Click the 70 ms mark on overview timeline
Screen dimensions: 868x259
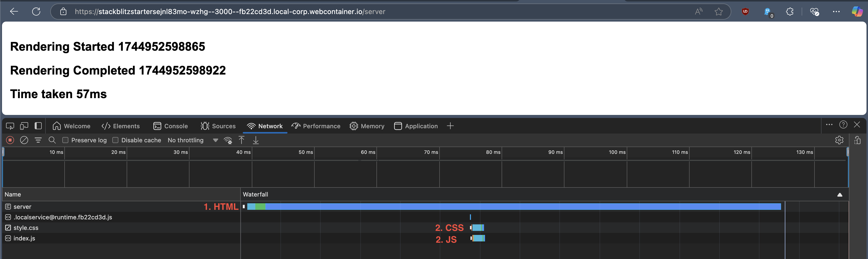(x=431, y=152)
